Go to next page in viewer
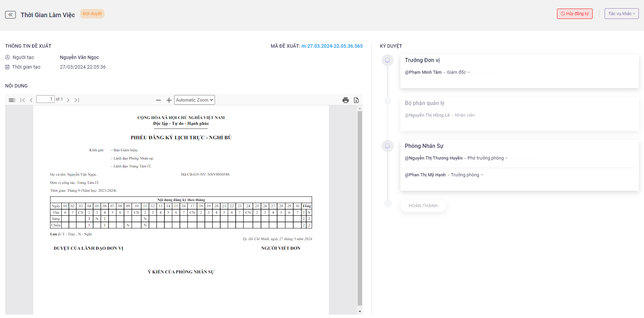 point(68,100)
